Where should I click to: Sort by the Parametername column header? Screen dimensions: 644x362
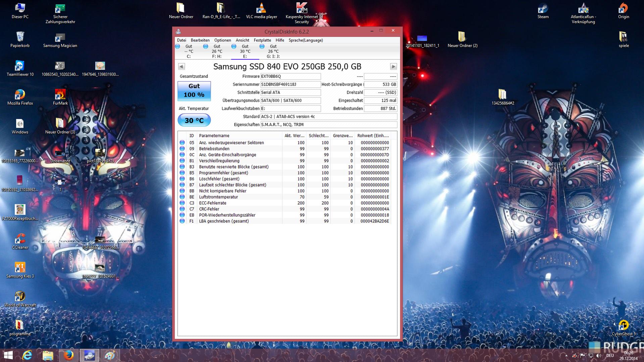(x=240, y=136)
